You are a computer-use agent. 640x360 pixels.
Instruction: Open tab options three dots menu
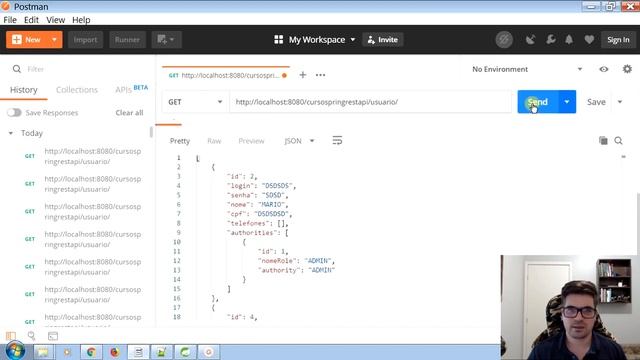[x=320, y=75]
